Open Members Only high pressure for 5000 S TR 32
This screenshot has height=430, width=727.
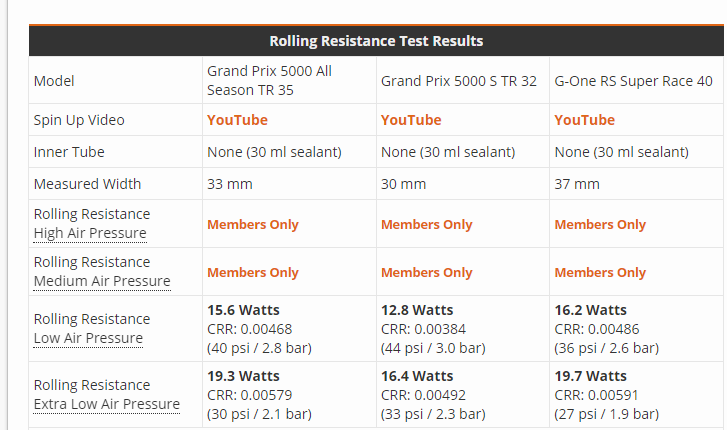click(427, 225)
